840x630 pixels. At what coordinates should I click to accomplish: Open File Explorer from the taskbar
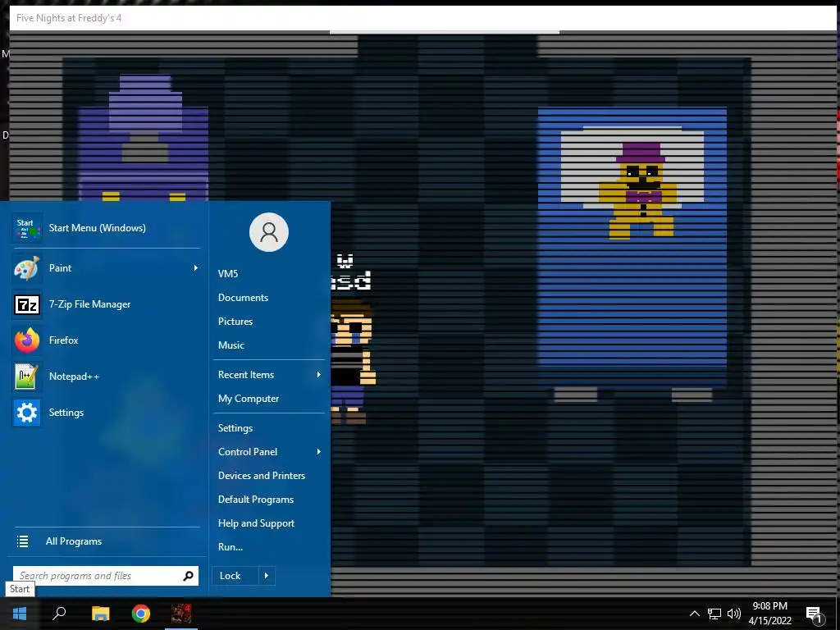100,614
